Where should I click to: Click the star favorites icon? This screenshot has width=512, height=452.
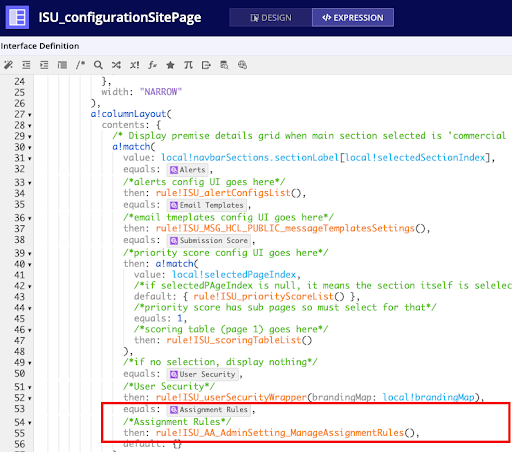point(170,65)
